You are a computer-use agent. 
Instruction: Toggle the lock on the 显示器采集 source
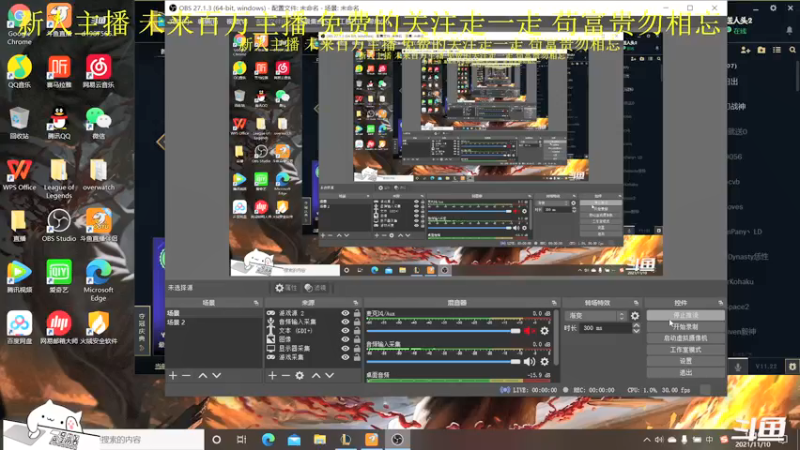pyautogui.click(x=357, y=348)
